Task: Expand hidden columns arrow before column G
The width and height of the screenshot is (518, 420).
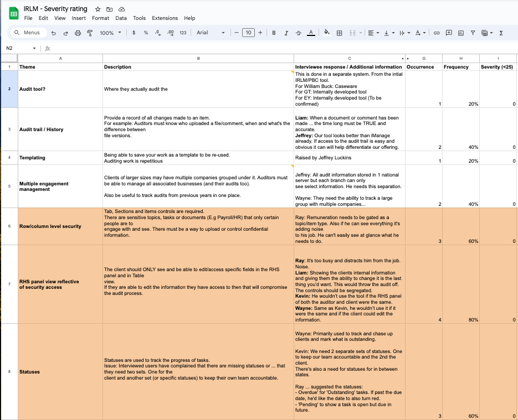Action: 408,59
